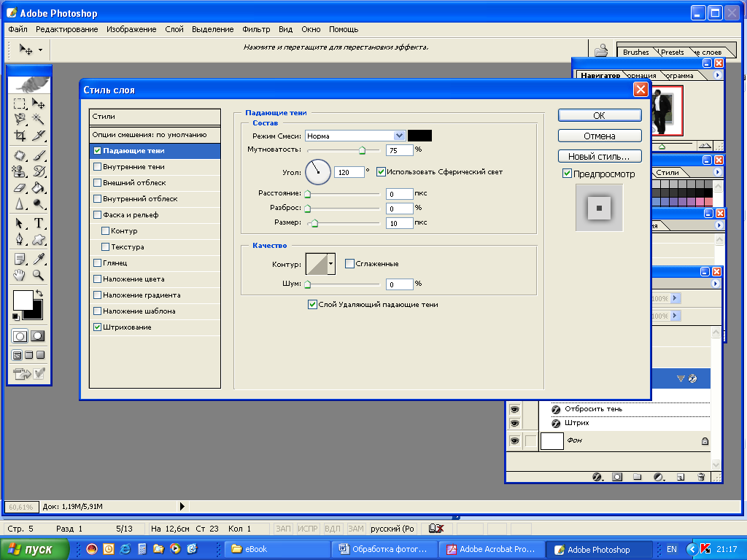Select the Type tool
747x560 pixels.
pos(39,223)
